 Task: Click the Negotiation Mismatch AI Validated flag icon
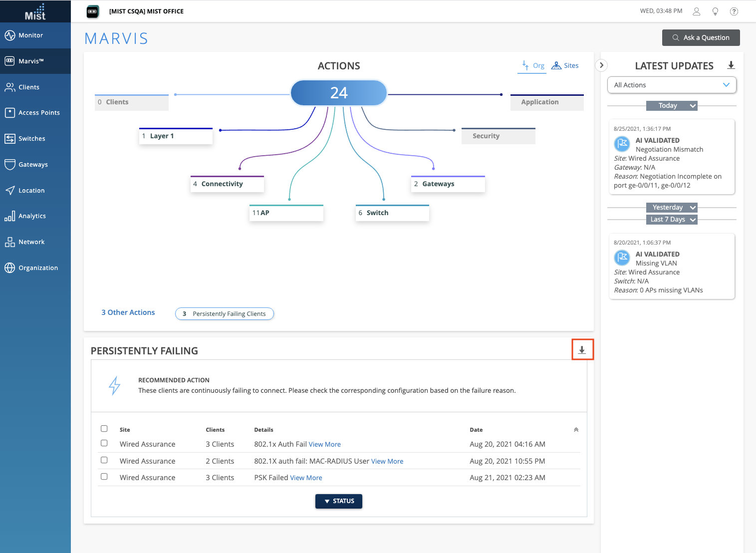622,144
